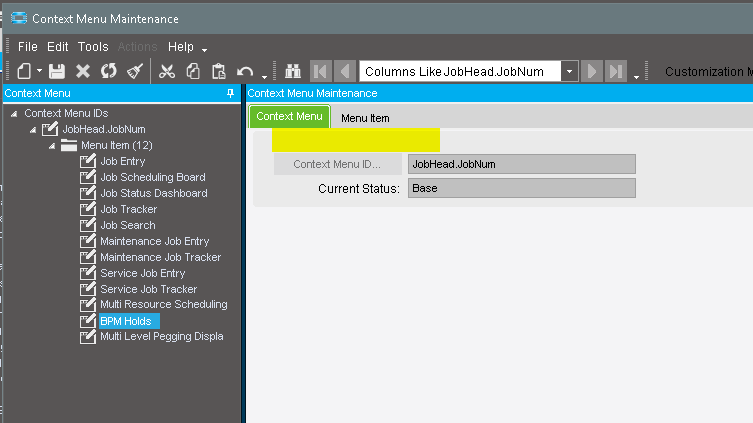This screenshot has width=753, height=423.
Task: Click the edit icon beside JobHead.JobNum
Action: tap(50, 129)
